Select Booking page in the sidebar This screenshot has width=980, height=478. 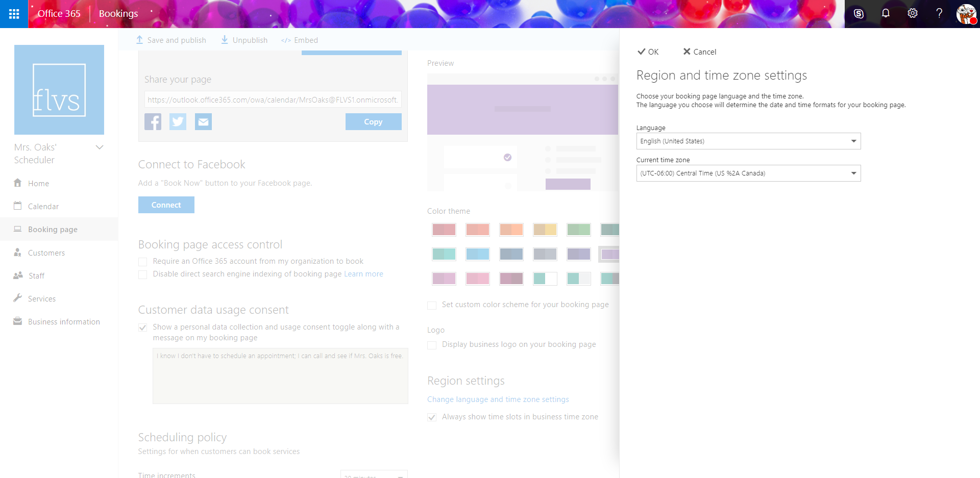[x=53, y=229]
